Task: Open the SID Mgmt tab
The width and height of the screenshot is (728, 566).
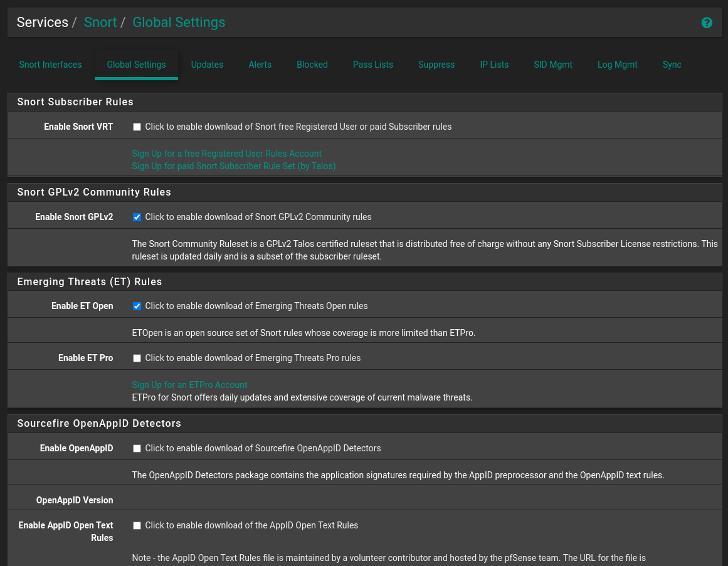Action: click(553, 65)
